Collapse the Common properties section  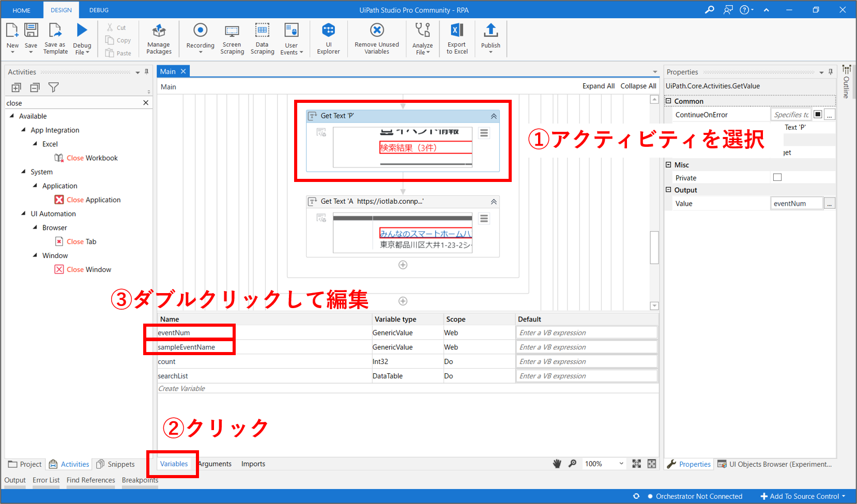(668, 101)
